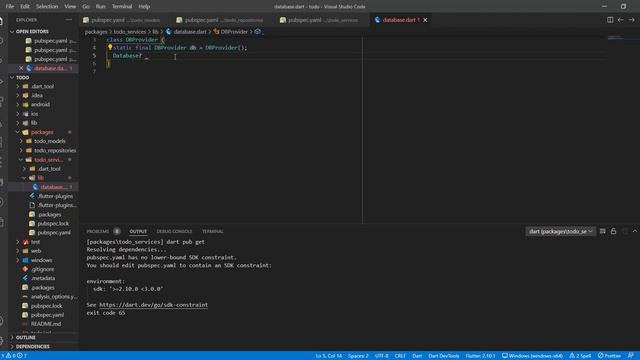Switch to the Terminal panel tab
The width and height of the screenshot is (640, 360).
213,231
